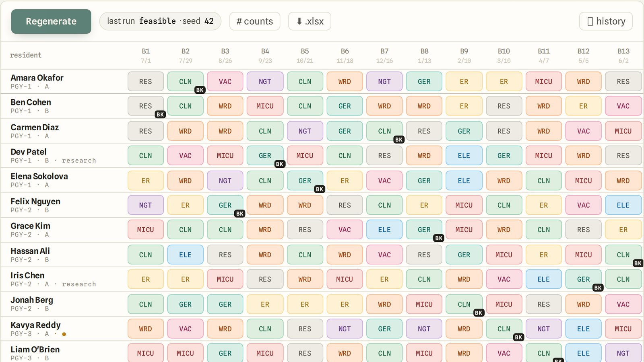644x362 pixels.
Task: Click the Liam O'Brien resident name
Action: point(35,350)
